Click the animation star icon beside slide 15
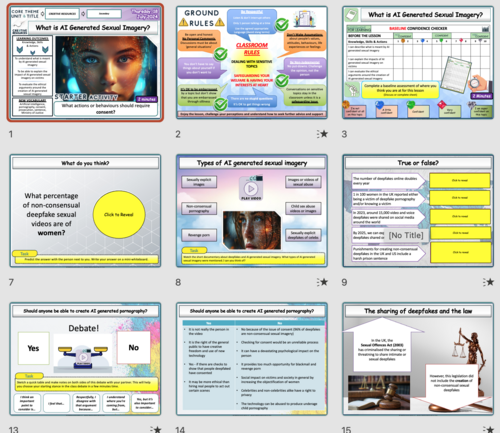This screenshot has width=500, height=433. pos(489,429)
